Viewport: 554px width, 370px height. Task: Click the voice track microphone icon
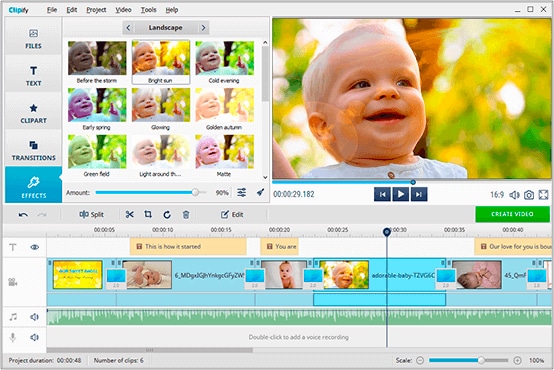click(x=13, y=337)
